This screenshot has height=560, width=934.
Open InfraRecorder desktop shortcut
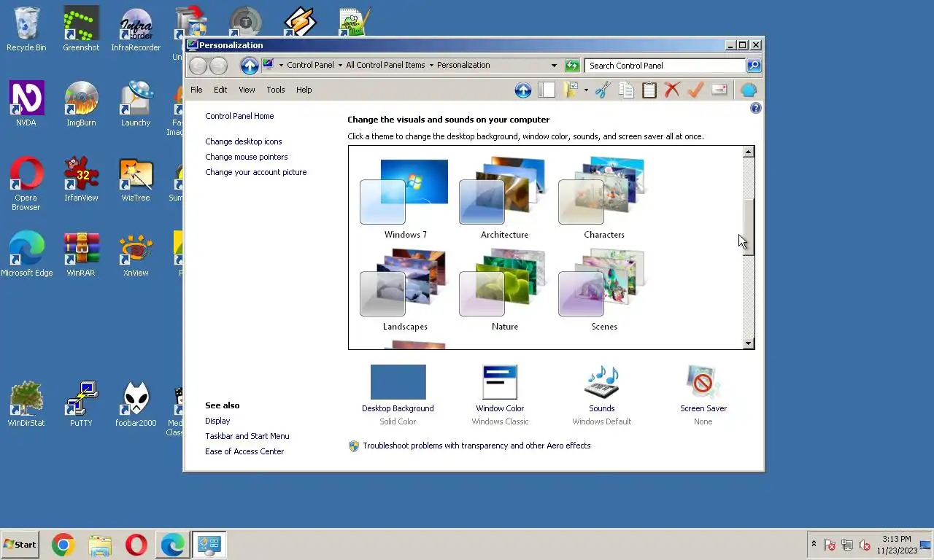click(x=136, y=30)
